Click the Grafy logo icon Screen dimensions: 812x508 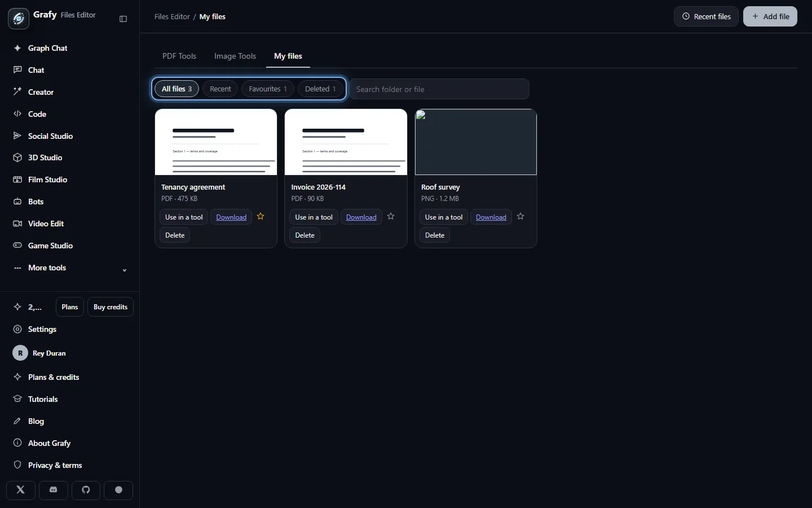click(x=19, y=19)
